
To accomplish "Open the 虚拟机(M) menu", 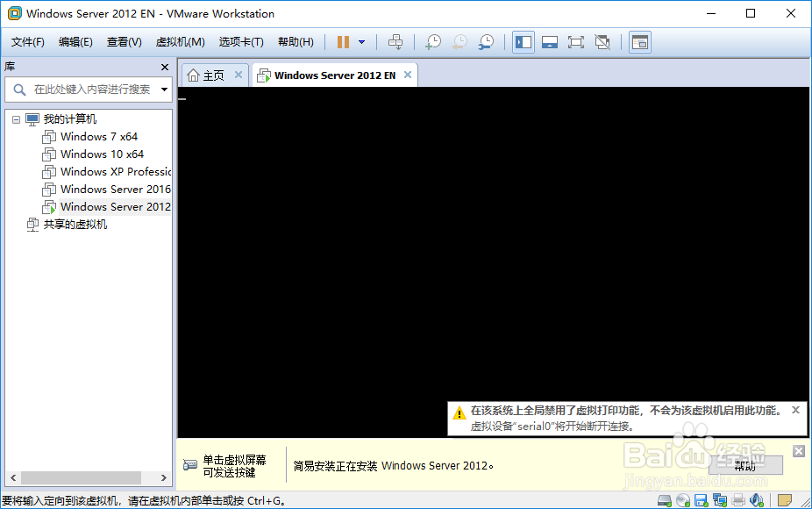I will 181,42.
